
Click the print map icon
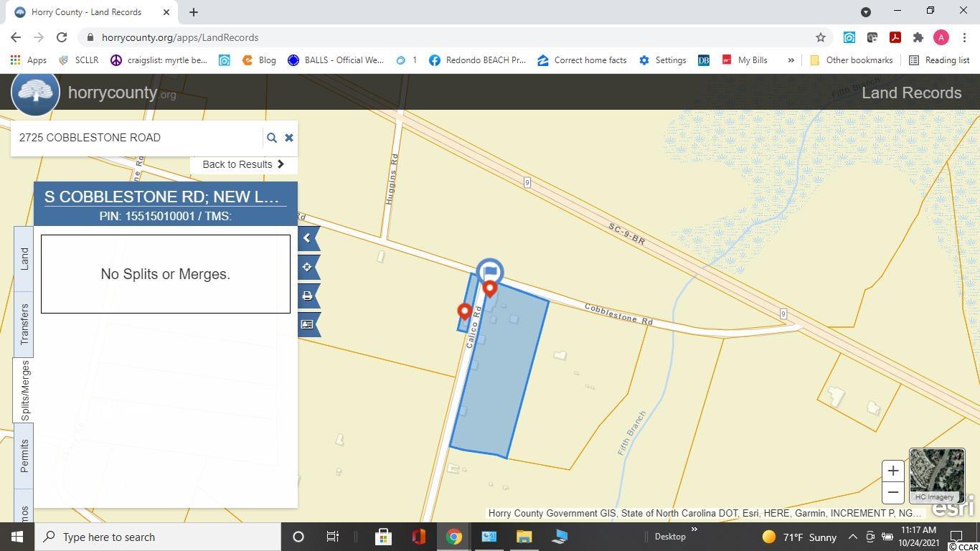[x=307, y=296]
